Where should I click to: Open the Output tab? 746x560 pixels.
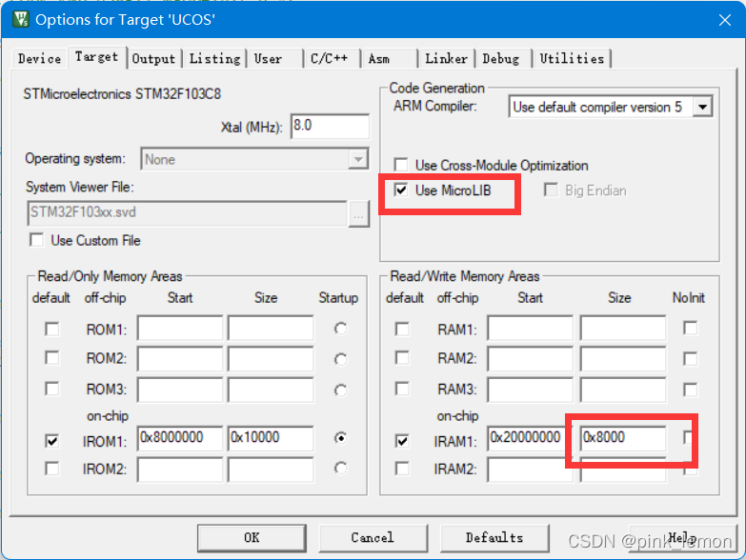(x=153, y=59)
